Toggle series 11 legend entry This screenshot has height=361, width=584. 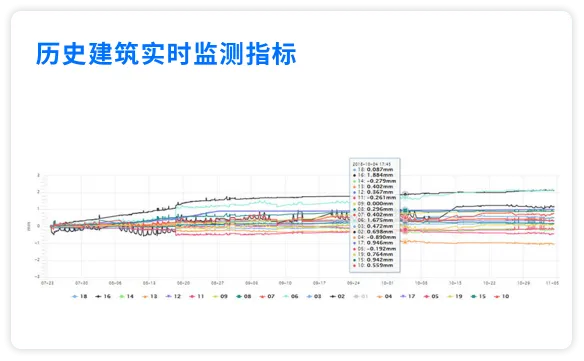coord(197,297)
